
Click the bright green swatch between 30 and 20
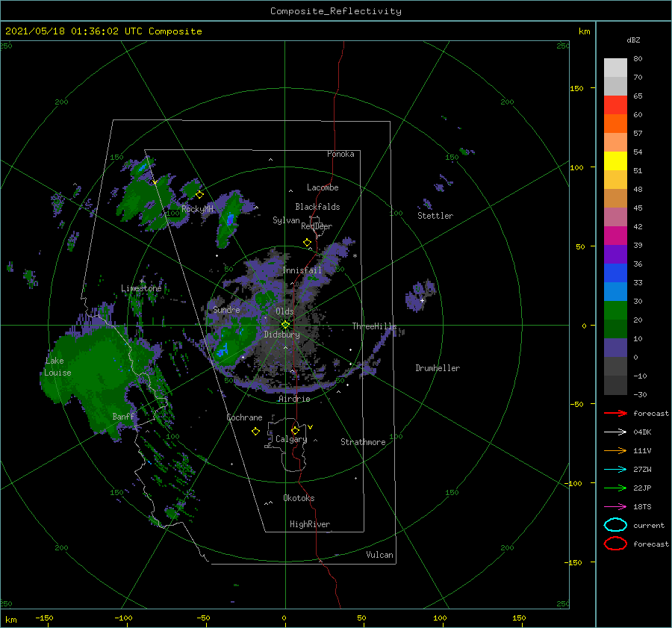(615, 311)
